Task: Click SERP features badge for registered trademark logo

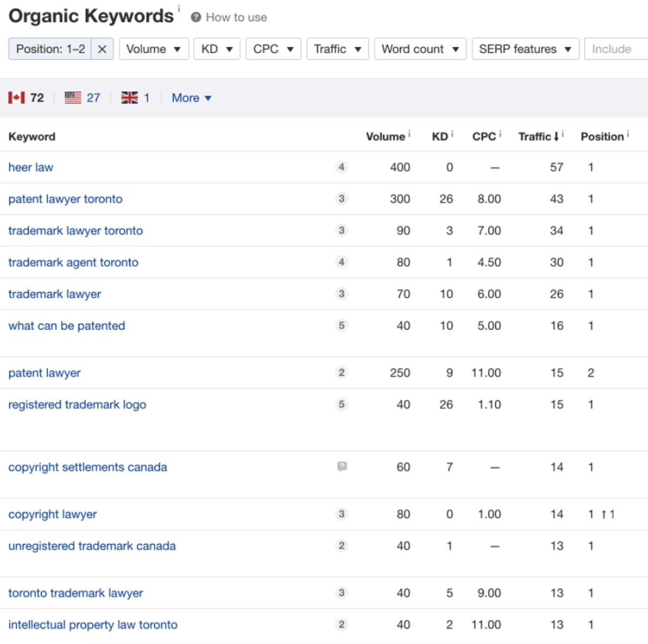Action: point(341,405)
